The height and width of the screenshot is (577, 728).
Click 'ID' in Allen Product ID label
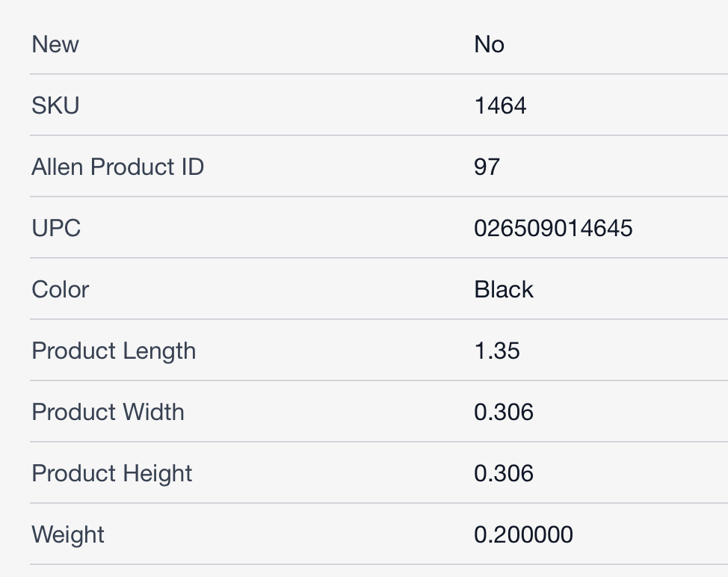coord(191,167)
